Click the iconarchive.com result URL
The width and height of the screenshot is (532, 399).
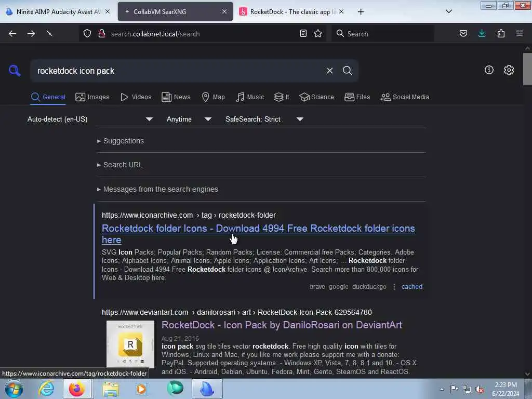point(189,216)
